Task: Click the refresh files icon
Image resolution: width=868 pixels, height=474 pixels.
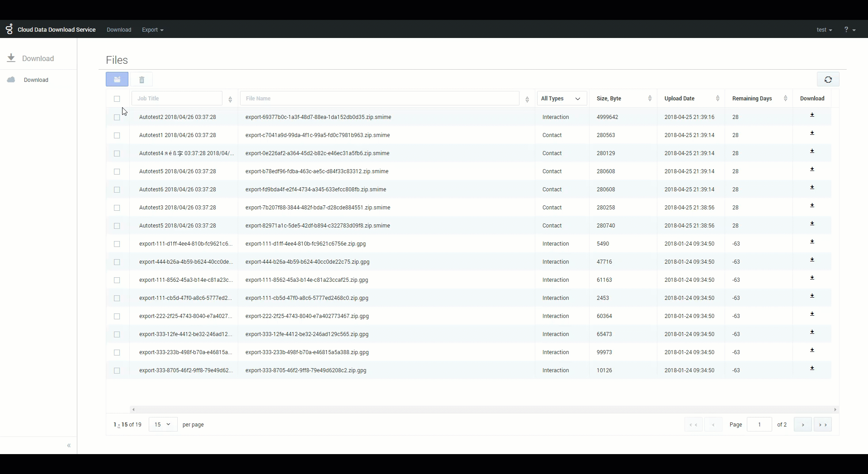Action: click(828, 80)
